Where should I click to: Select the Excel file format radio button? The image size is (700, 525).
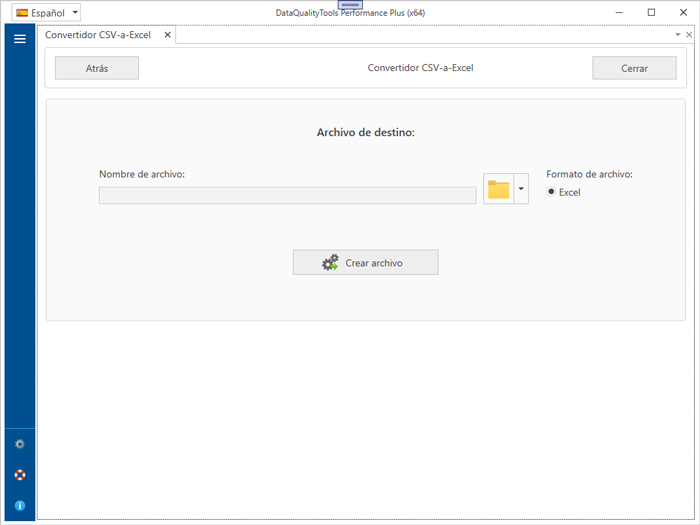[x=551, y=192]
